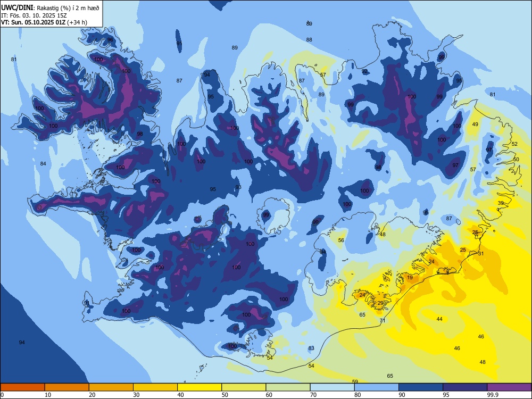This screenshot has width=532, height=399.
Task: Pick the 20–30 amber legend swatch
Action: [x=111, y=387]
